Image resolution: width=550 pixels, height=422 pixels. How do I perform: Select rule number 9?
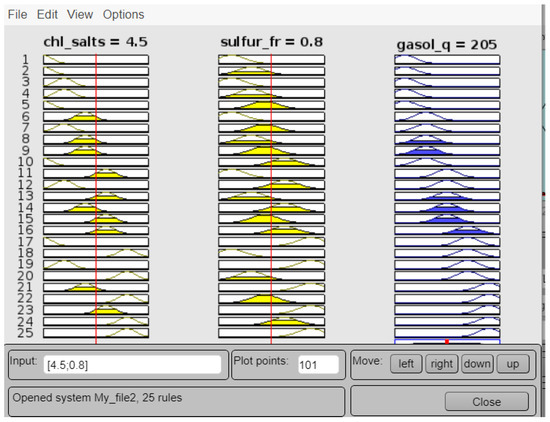25,151
